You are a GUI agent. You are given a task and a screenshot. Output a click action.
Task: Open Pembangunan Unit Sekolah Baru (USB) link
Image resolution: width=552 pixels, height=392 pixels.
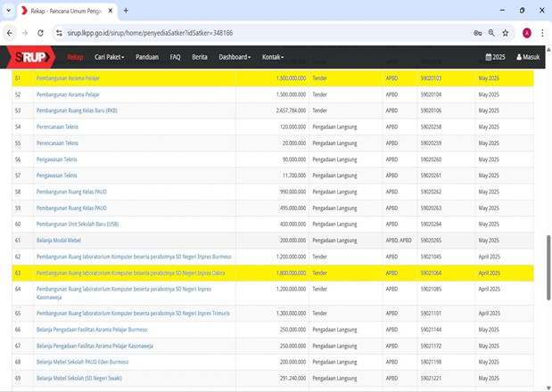coord(78,225)
